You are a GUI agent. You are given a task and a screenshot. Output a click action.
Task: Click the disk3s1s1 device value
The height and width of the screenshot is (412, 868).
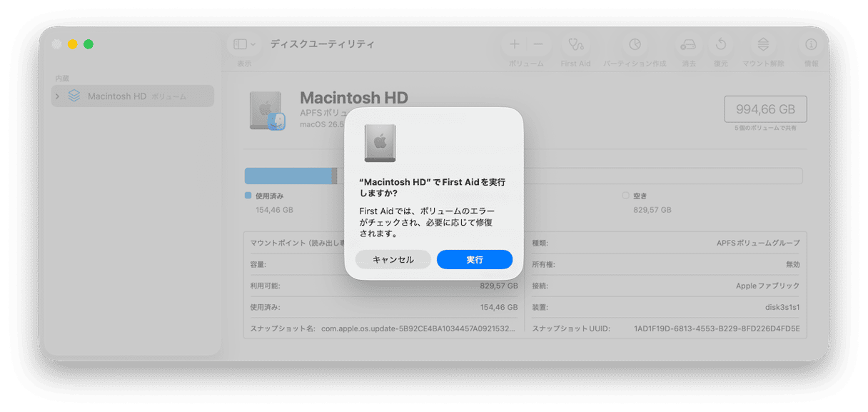point(782,307)
